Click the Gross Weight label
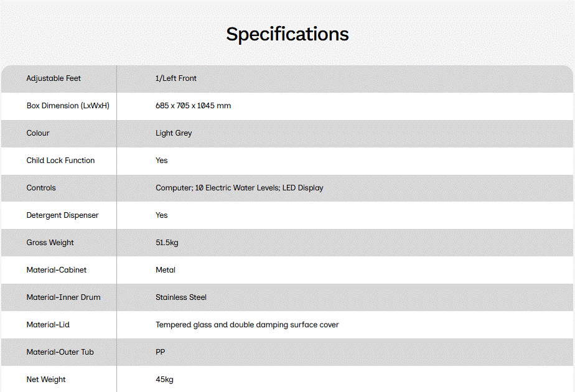Image resolution: width=575 pixels, height=392 pixels. tap(50, 243)
